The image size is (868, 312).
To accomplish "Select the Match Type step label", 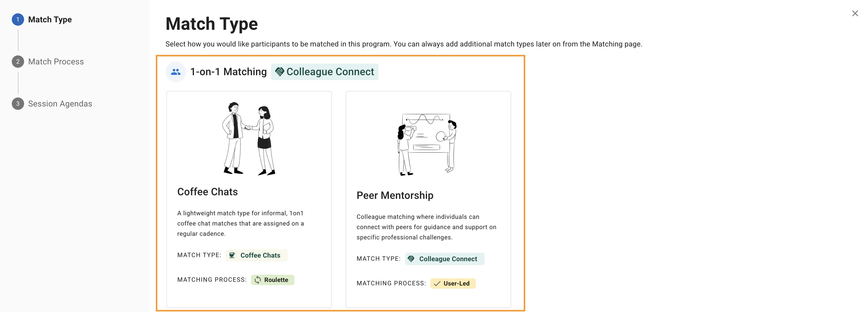I will pos(50,19).
